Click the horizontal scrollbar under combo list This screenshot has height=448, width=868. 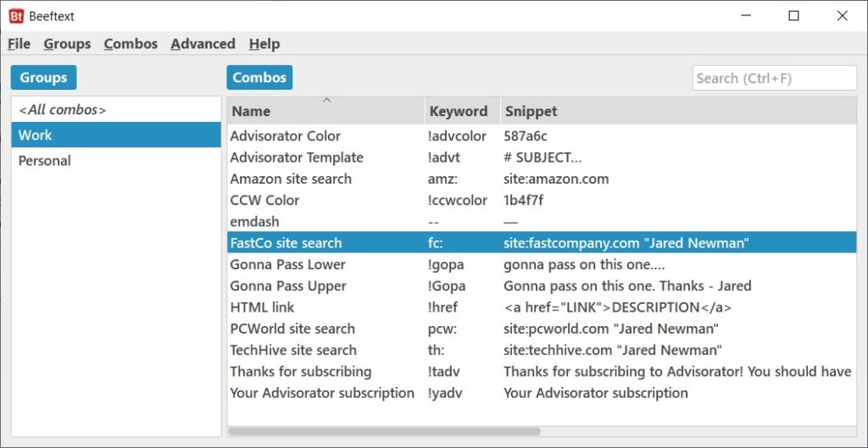(384, 431)
